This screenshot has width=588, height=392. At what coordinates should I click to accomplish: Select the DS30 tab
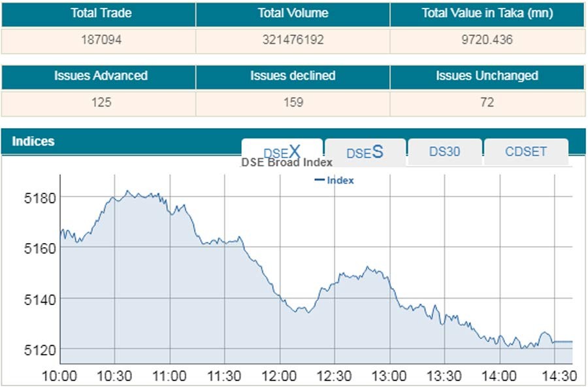coord(444,152)
